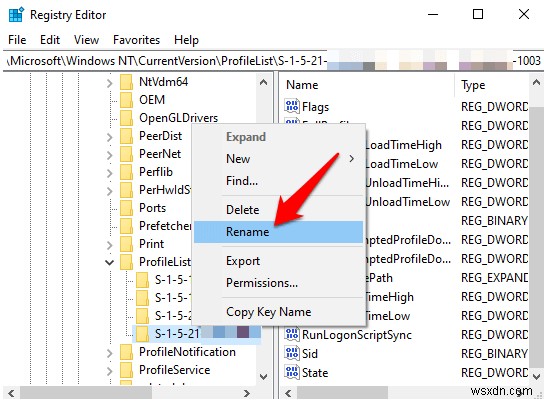
Task: Click the Perflib folder icon
Action: pos(126,172)
